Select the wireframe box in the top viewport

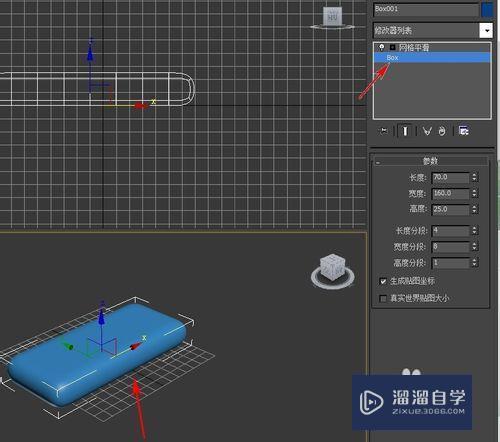coord(97,89)
